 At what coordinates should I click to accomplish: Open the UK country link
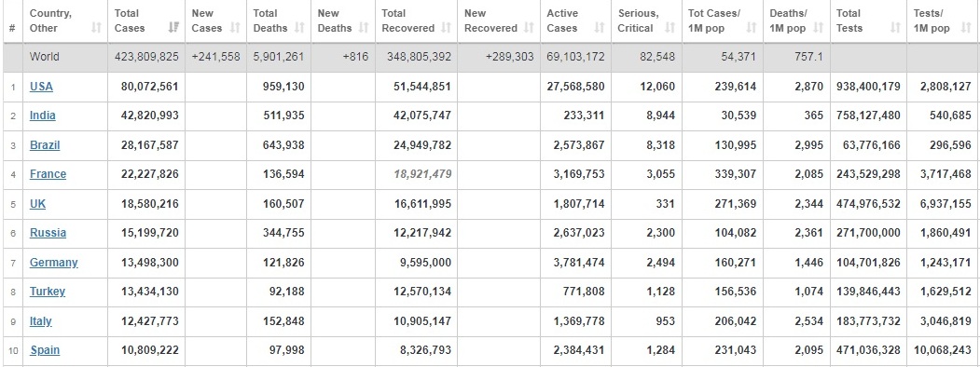pyautogui.click(x=37, y=203)
